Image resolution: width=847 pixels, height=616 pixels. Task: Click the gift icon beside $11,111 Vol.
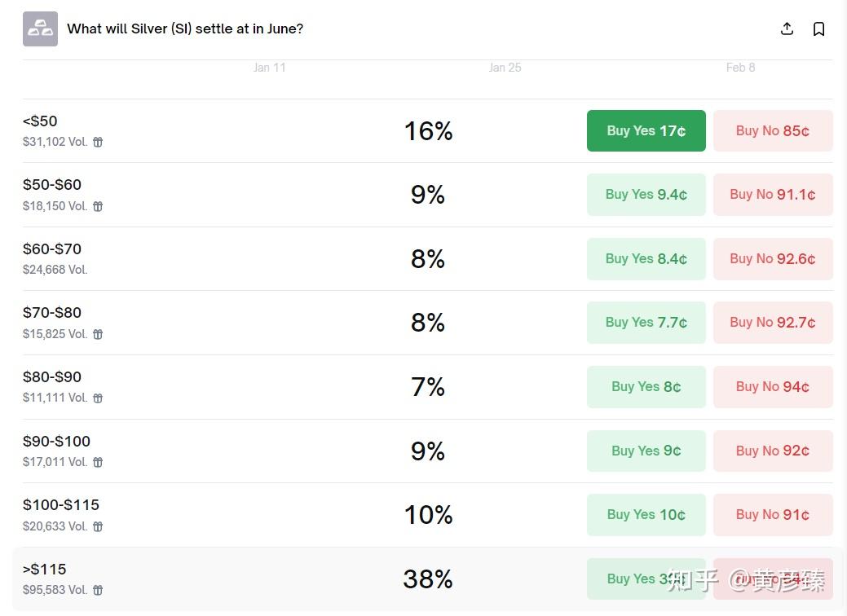coord(98,398)
